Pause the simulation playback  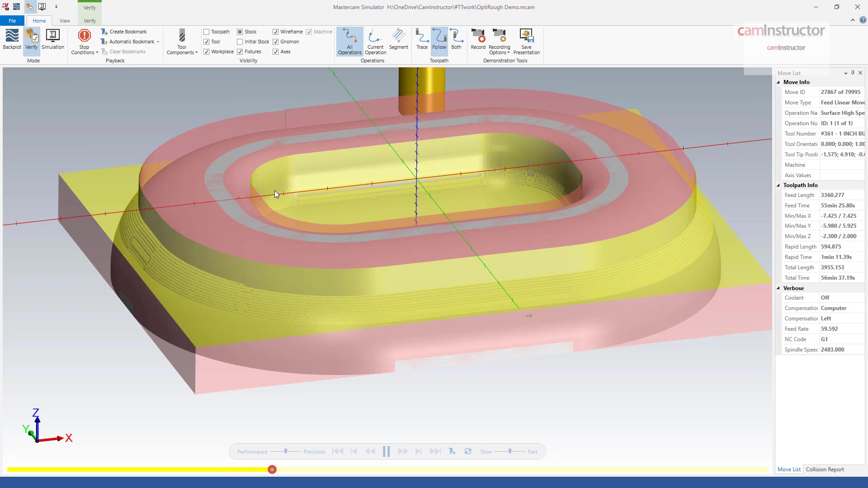tap(386, 451)
